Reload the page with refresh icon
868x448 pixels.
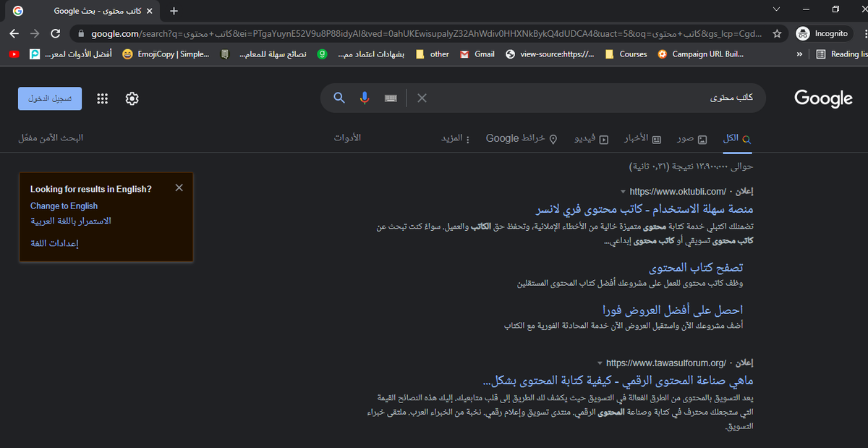coord(56,34)
